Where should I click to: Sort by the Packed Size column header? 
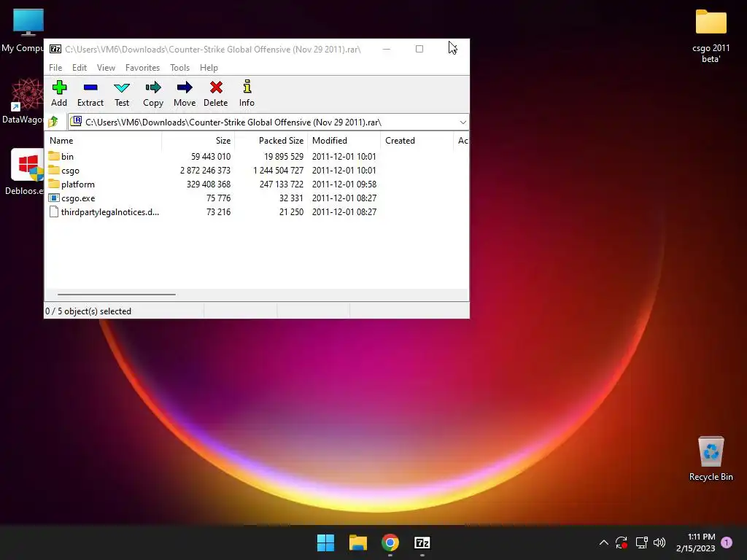(x=271, y=141)
